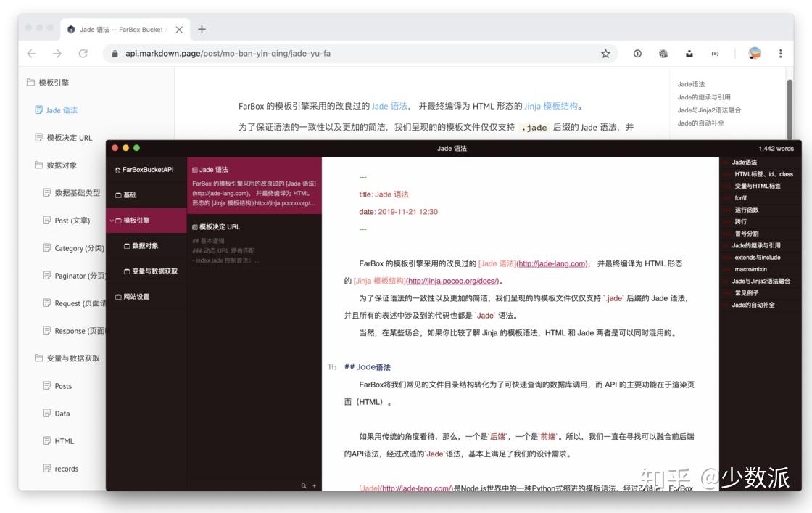This screenshot has width=812, height=513.
Task: Jump to for/if in editor outline
Action: pyautogui.click(x=740, y=198)
